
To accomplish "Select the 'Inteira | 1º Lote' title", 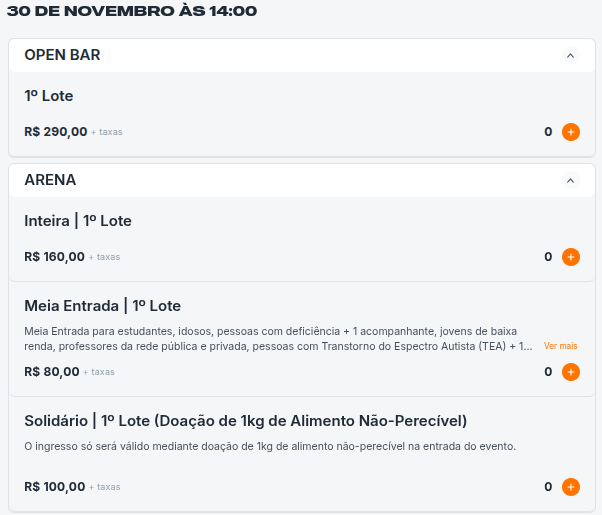I will coord(78,221).
